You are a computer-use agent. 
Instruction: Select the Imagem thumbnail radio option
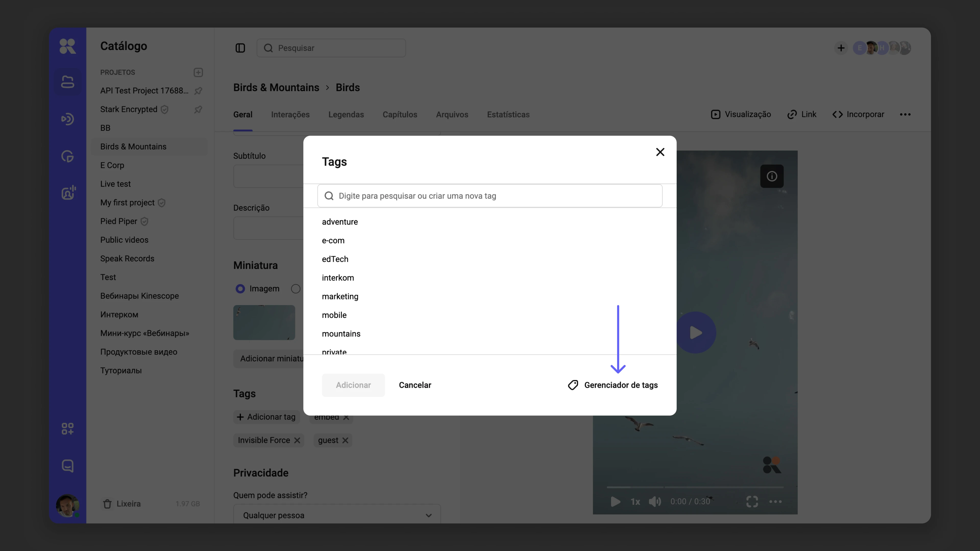[x=240, y=289]
